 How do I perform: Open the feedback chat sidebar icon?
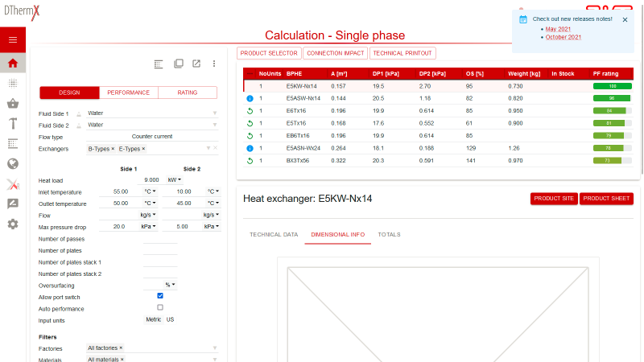tap(13, 204)
